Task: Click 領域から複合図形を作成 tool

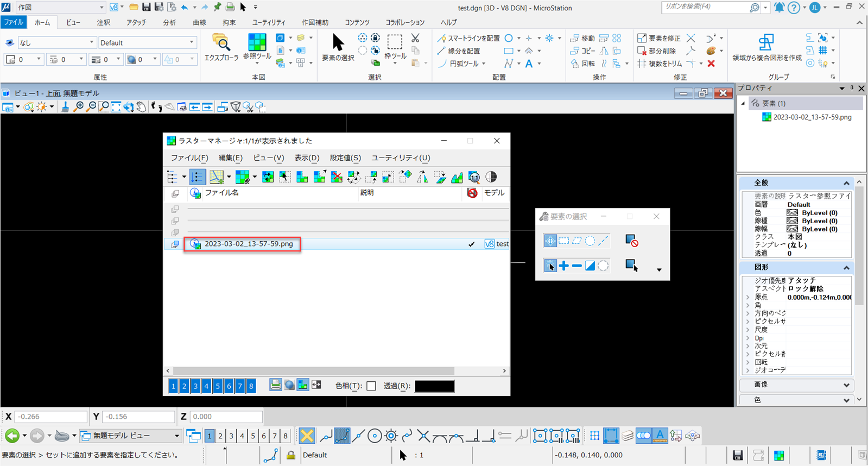Action: pos(766,48)
